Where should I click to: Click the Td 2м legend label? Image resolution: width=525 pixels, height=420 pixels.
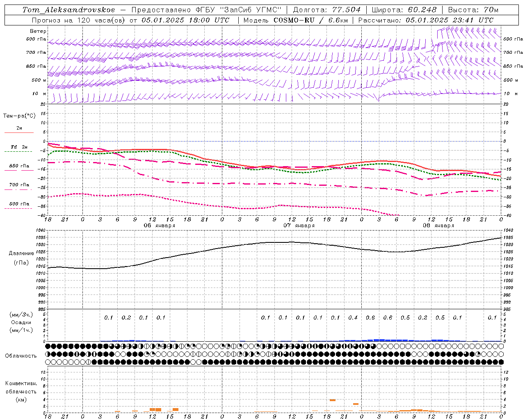pyautogui.click(x=19, y=147)
